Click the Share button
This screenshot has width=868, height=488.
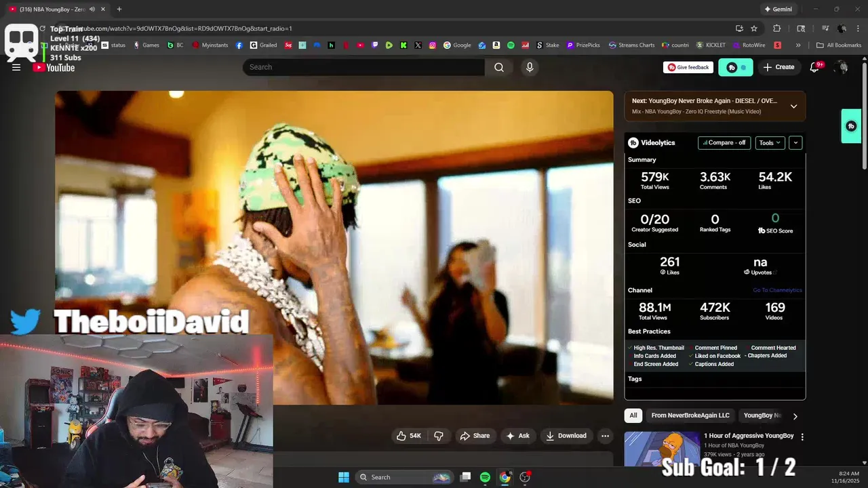(475, 436)
